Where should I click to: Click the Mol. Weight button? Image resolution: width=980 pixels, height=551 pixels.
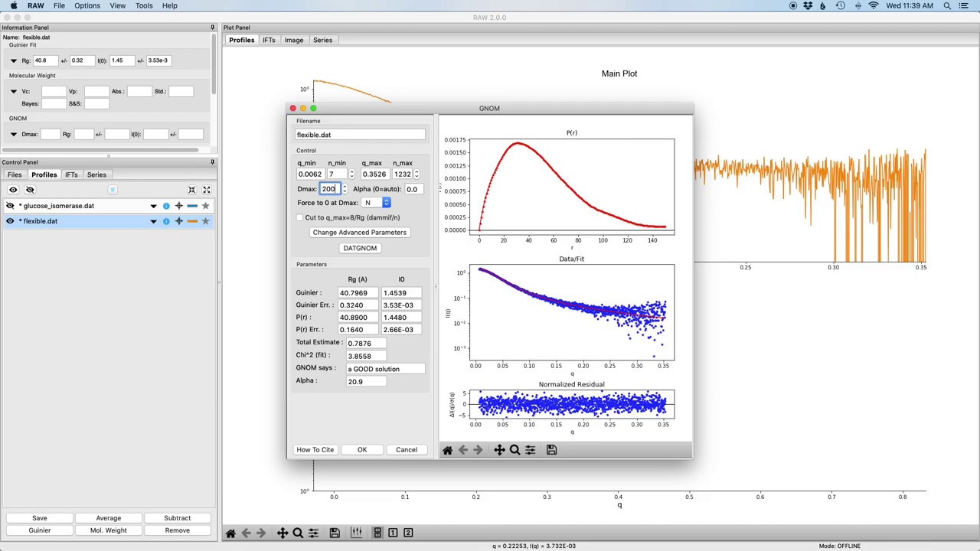coord(109,530)
